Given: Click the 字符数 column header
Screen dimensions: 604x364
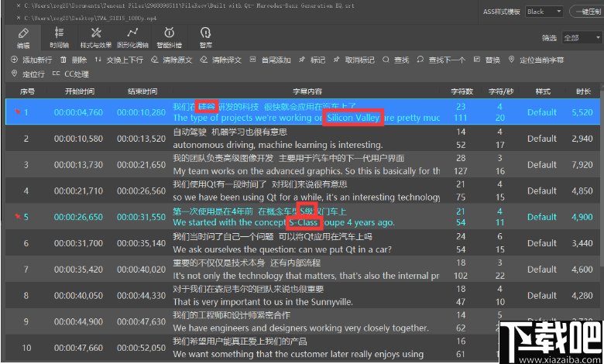Looking at the screenshot, I should [x=462, y=91].
